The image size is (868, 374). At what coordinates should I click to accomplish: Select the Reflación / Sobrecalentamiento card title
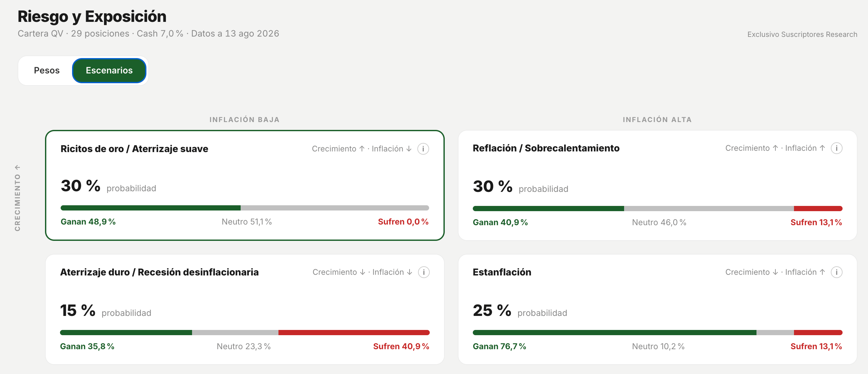point(546,148)
